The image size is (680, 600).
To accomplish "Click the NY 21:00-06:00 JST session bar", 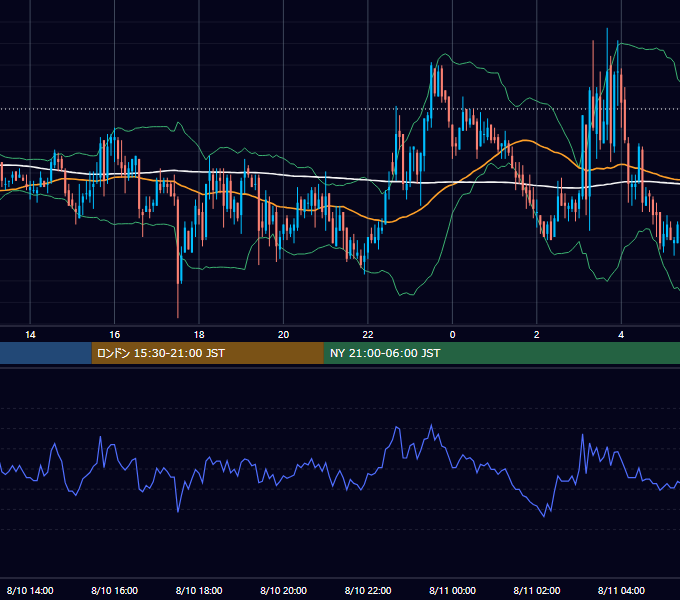I will click(x=502, y=353).
